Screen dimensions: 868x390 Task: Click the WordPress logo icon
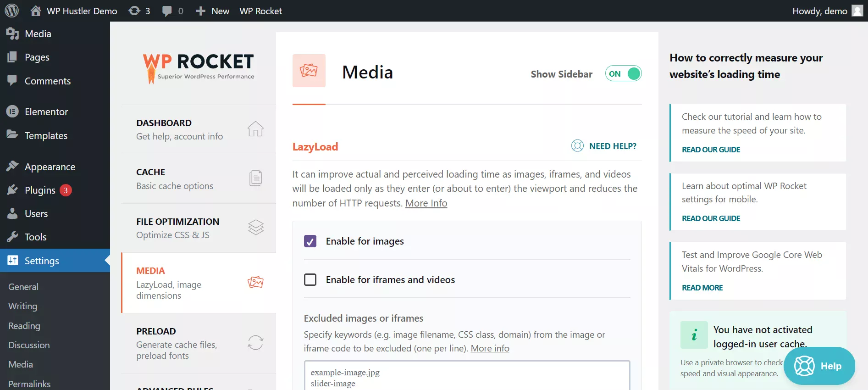(11, 11)
